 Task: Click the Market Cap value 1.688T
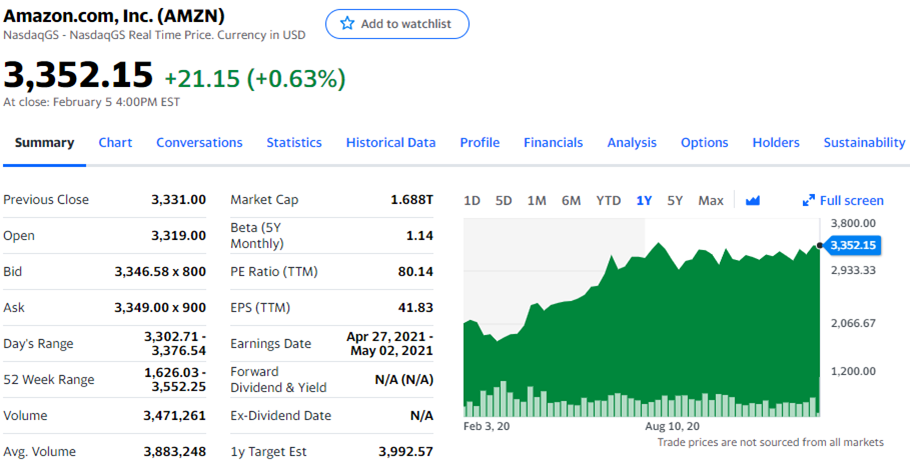[412, 200]
